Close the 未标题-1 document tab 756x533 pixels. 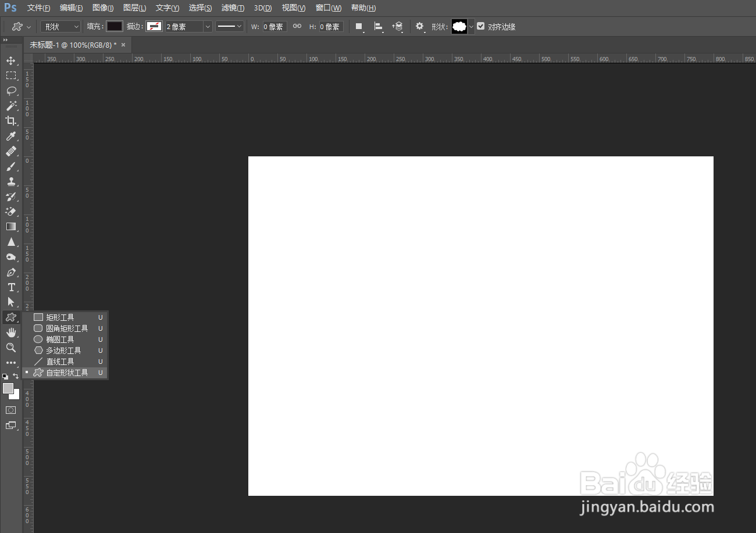click(123, 45)
